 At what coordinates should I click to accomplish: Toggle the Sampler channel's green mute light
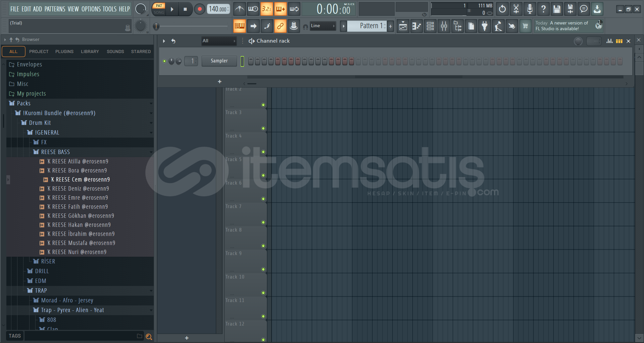point(164,61)
